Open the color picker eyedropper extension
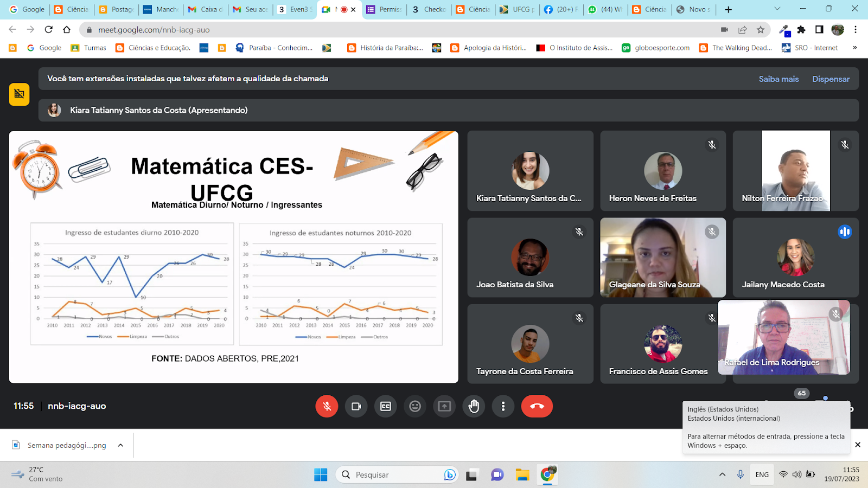 coord(784,30)
